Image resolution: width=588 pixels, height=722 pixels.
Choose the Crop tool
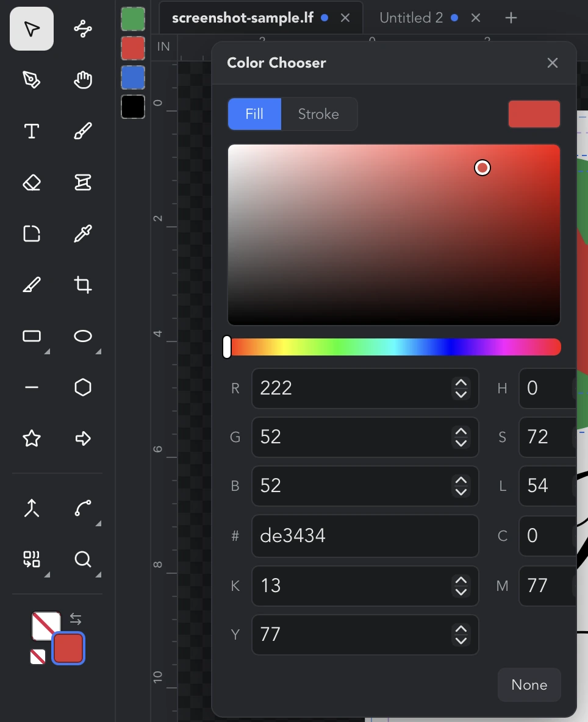[83, 285]
